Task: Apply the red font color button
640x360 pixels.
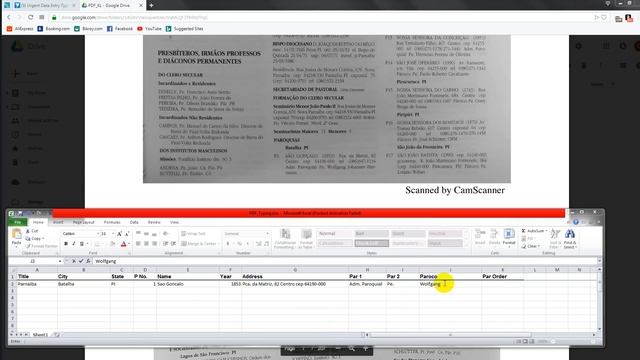Action: click(123, 244)
